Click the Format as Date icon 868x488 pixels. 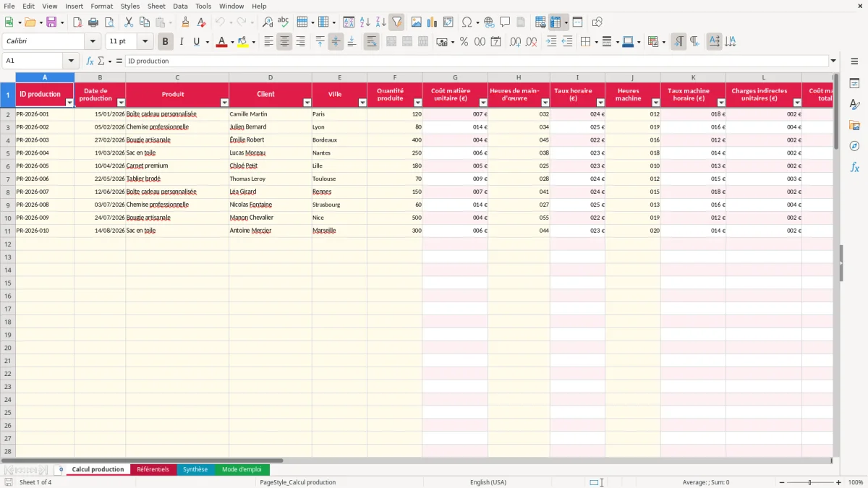[x=495, y=42]
